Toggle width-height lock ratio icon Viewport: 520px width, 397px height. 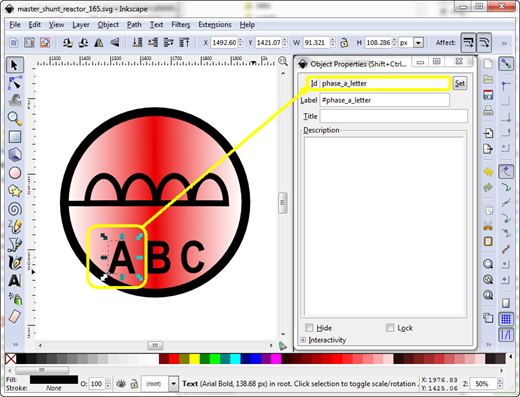344,43
